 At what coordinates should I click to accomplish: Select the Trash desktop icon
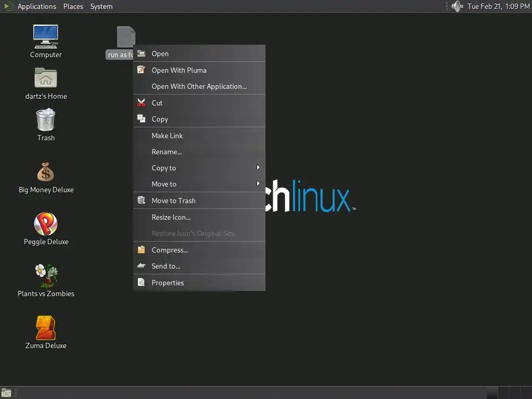pyautogui.click(x=46, y=120)
